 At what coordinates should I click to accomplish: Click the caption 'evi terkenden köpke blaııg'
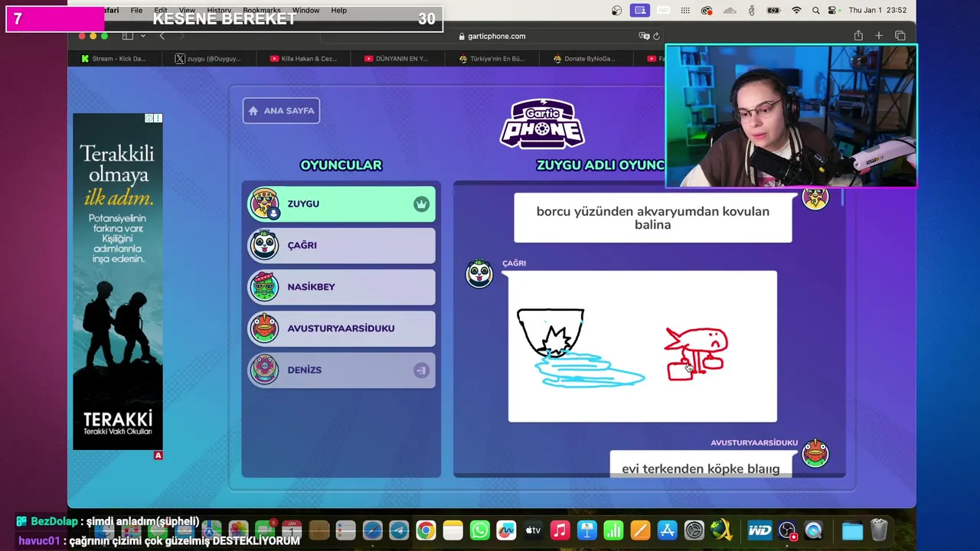pos(701,468)
